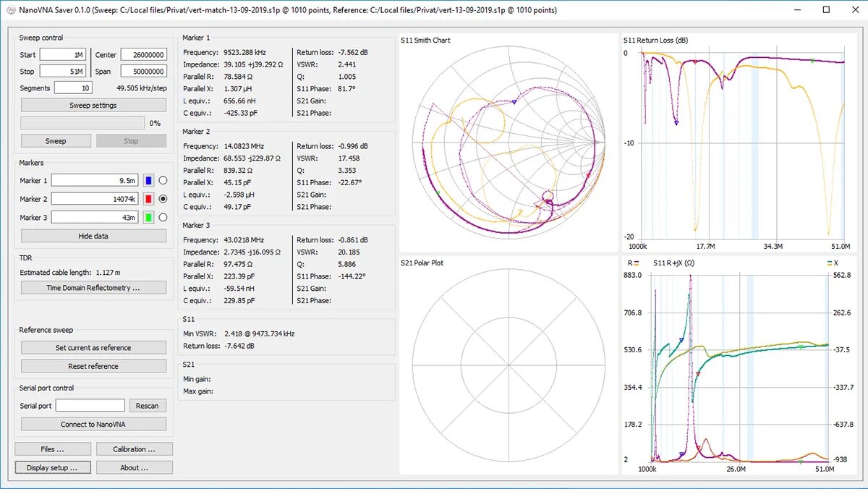Click Marker 3 VSWR value 20.185
Viewport: 868px width, 489px height.
349,252
